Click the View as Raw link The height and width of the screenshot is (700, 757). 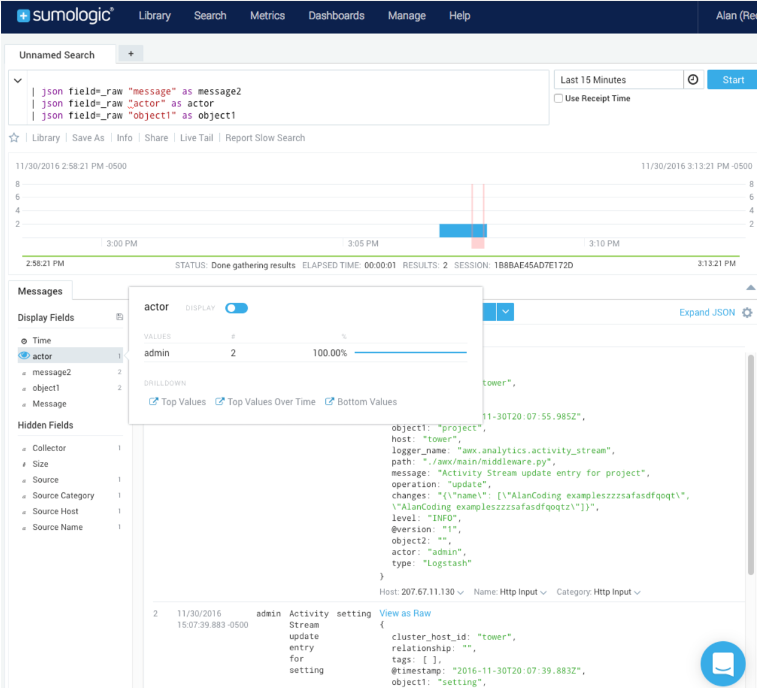point(405,613)
